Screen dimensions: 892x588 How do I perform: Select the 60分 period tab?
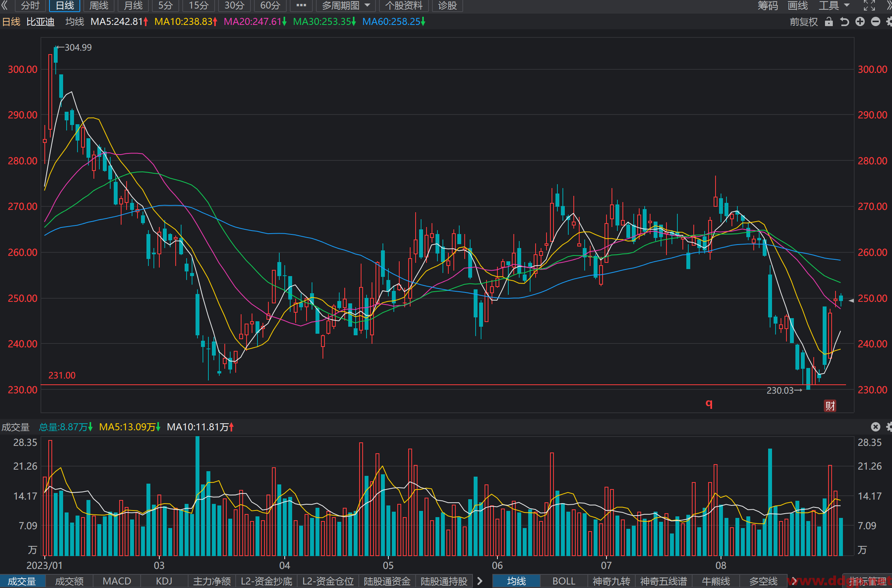click(270, 5)
